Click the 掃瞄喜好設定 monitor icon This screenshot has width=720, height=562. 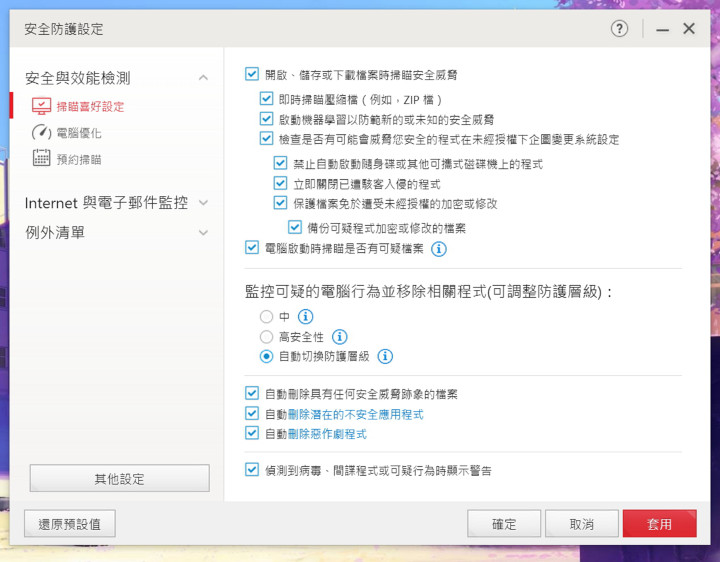(41, 106)
